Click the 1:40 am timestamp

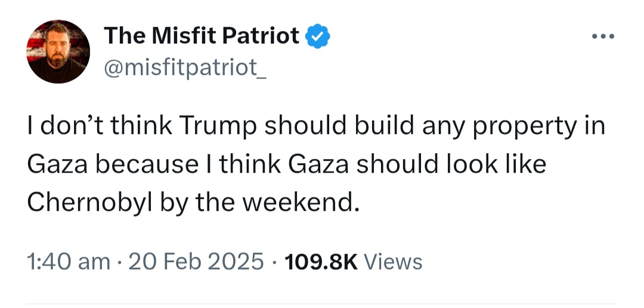69,262
